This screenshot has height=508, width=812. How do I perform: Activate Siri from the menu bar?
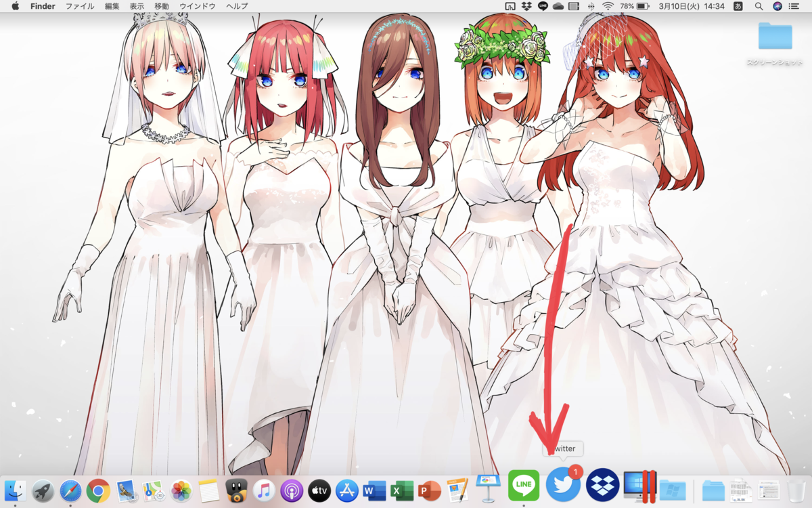click(777, 6)
